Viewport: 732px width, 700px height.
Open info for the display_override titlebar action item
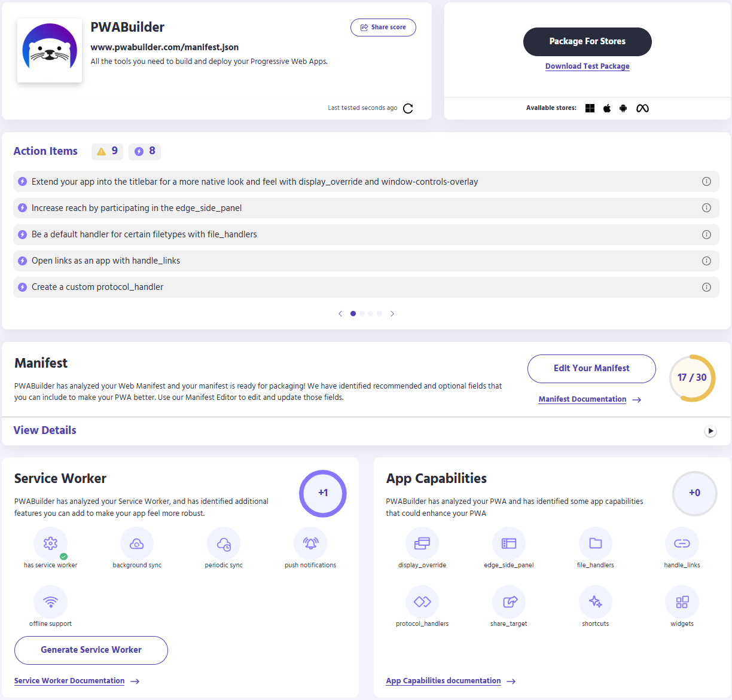(706, 182)
